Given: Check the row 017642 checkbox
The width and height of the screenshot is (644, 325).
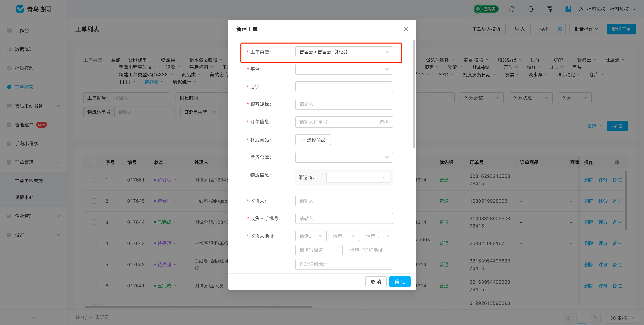Looking at the screenshot, I should 94,264.
